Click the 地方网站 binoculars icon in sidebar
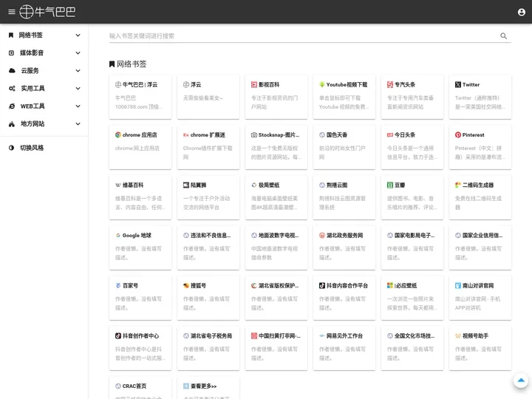The width and height of the screenshot is (532, 399). 12,124
